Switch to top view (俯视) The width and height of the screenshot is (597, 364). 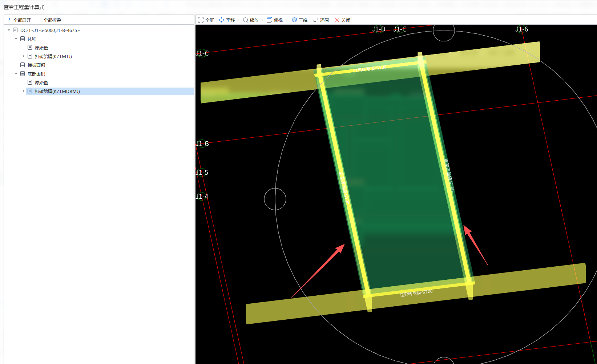[x=269, y=20]
